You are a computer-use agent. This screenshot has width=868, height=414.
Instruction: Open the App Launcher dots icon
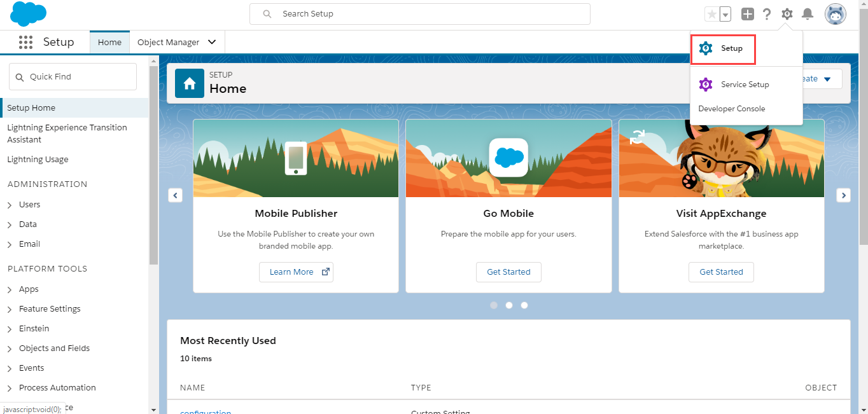pyautogui.click(x=25, y=42)
